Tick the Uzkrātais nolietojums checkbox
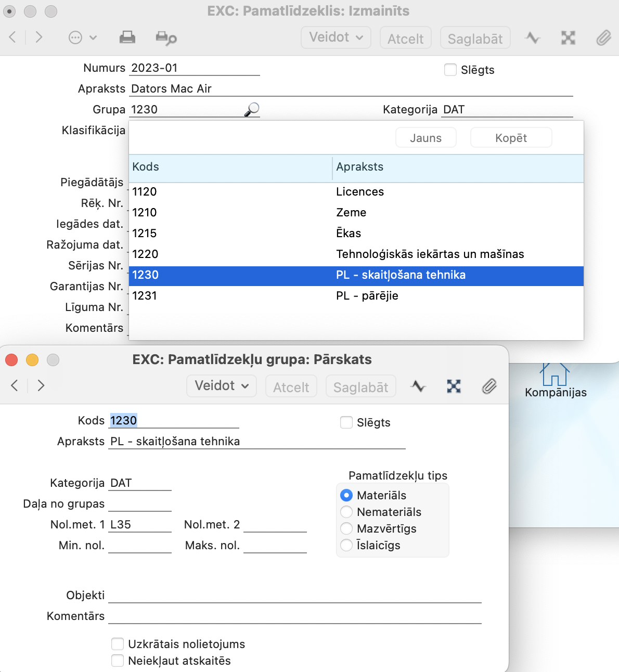 click(118, 644)
